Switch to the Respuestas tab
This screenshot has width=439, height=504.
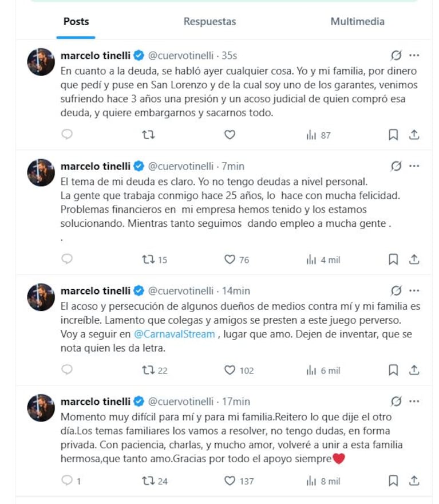209,21
